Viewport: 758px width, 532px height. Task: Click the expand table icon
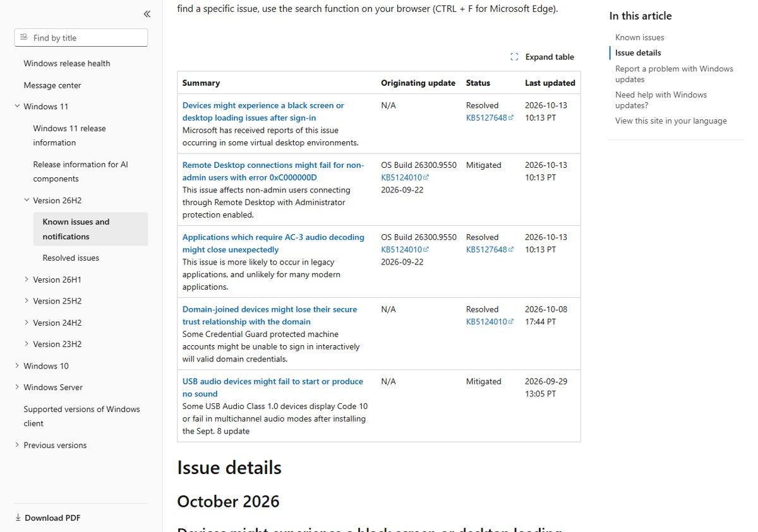pos(514,57)
